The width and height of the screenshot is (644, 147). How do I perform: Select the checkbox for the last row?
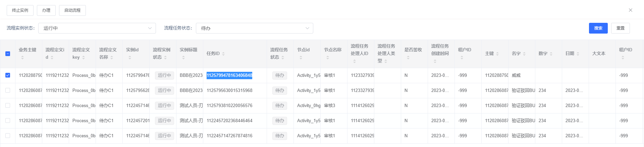(8, 136)
